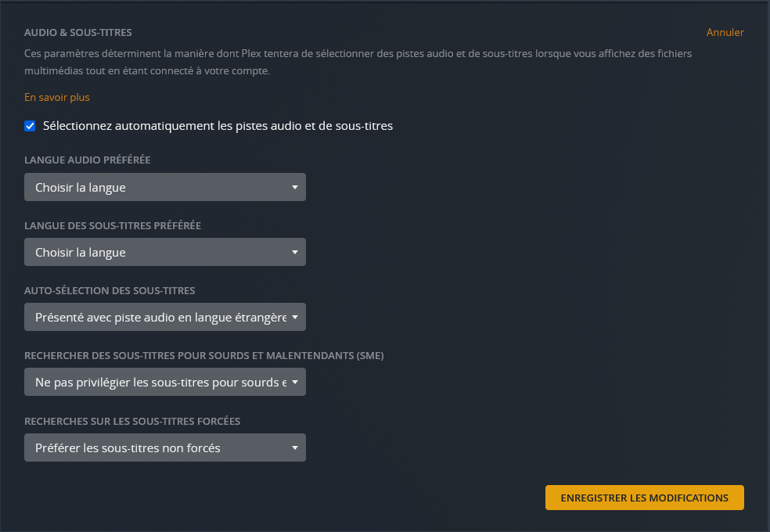Open the En savoir plus link
The image size is (770, 532).
[x=57, y=97]
